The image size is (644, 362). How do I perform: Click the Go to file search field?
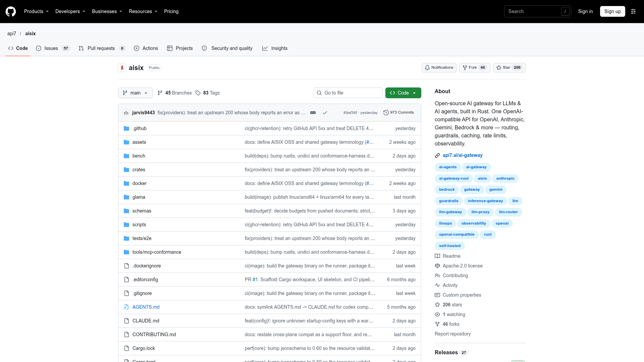tap(348, 93)
